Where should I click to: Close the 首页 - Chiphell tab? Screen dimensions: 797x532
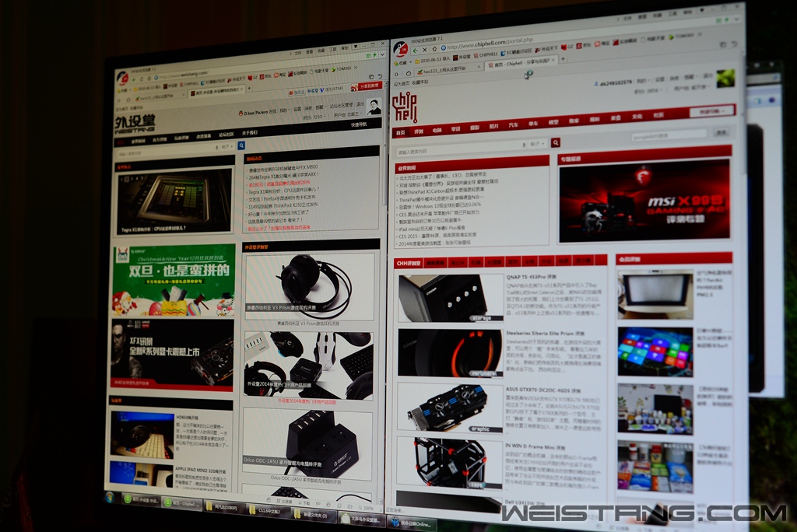tap(553, 59)
